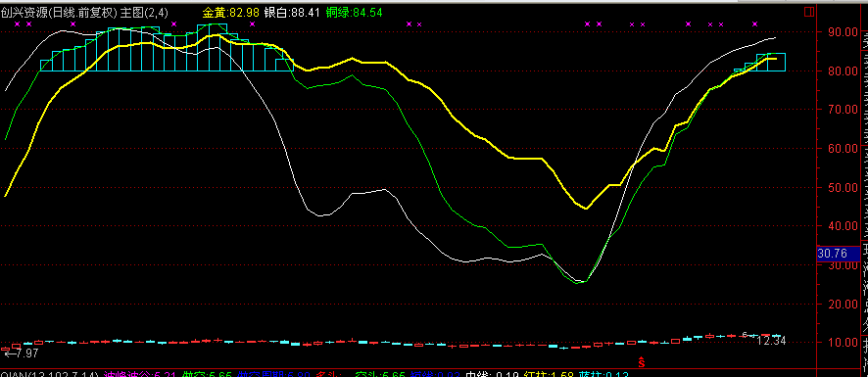Click the red S signal marker
868x377 pixels.
(642, 363)
